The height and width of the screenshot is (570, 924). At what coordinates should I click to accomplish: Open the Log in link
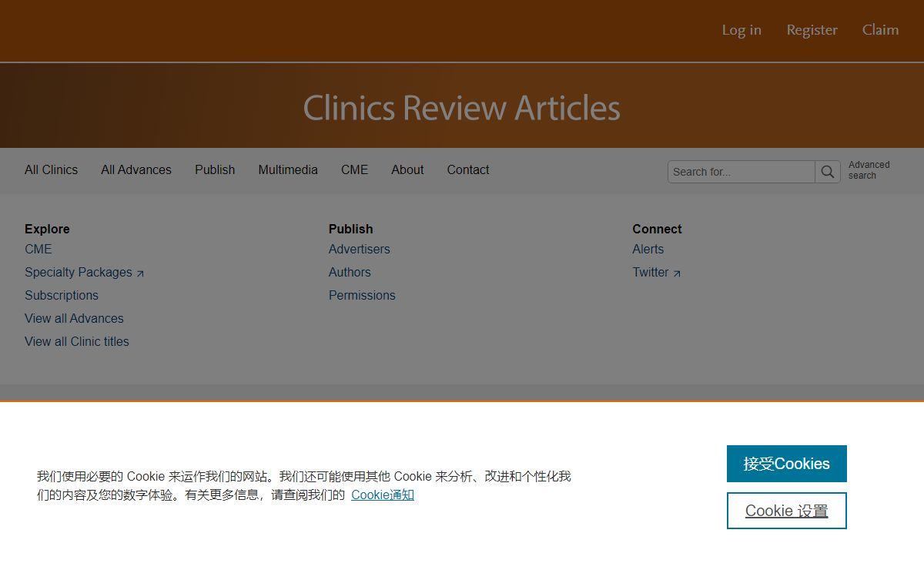742,30
